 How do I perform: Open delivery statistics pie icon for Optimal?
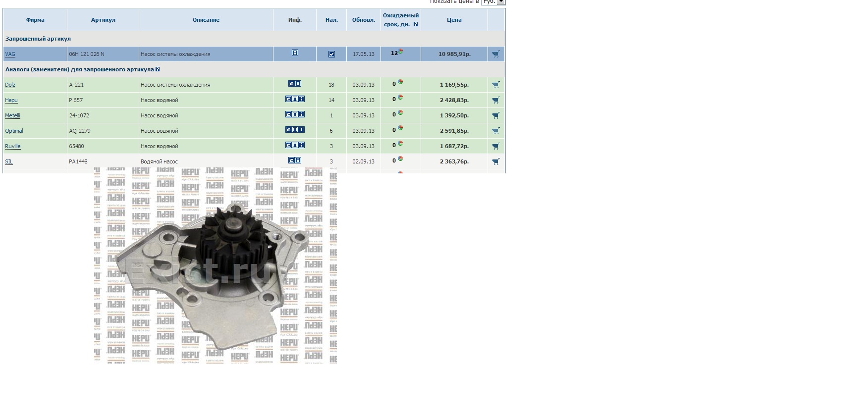400,128
